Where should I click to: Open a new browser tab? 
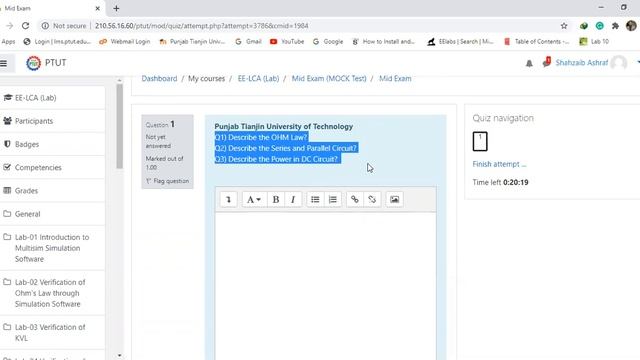coord(116,8)
